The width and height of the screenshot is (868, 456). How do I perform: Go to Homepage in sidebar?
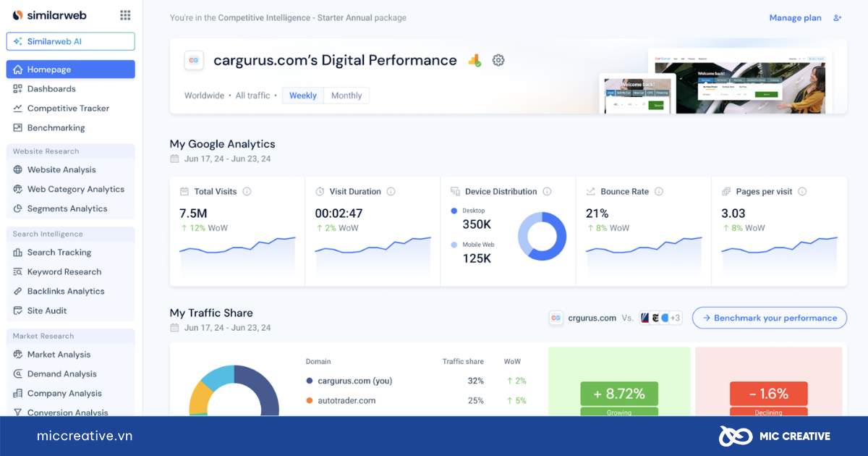click(x=70, y=69)
